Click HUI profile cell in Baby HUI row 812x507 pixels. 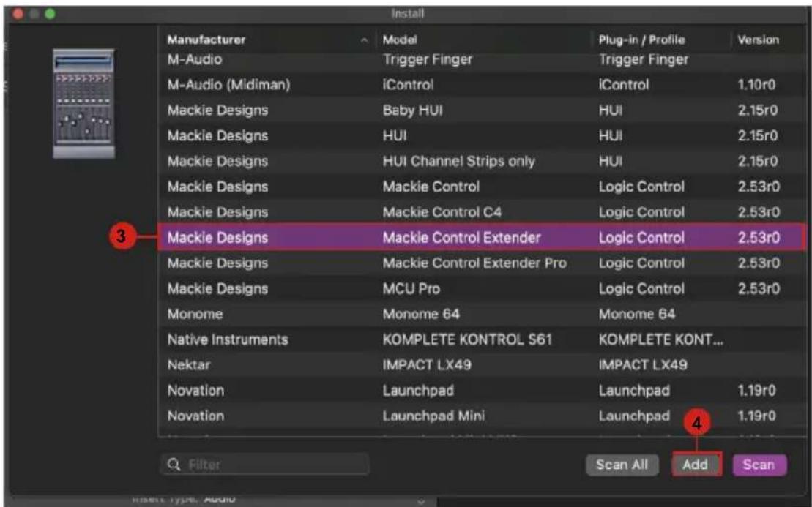611,110
